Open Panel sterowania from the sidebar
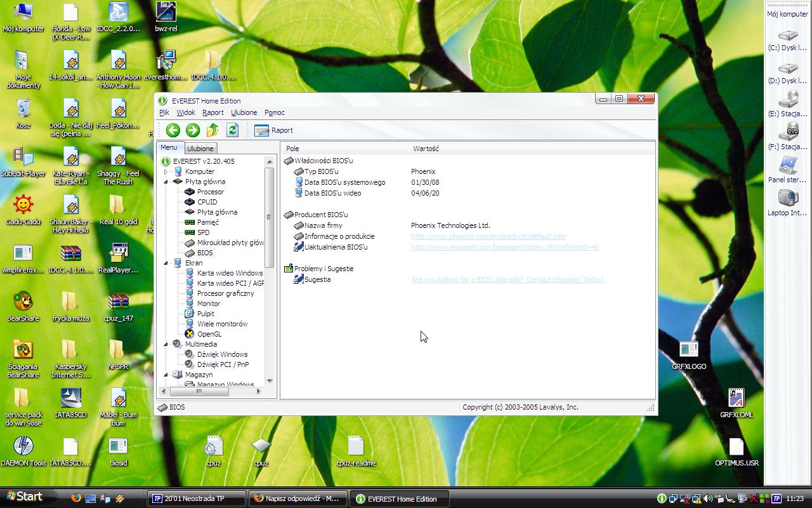Image resolution: width=812 pixels, height=508 pixels. [x=787, y=170]
